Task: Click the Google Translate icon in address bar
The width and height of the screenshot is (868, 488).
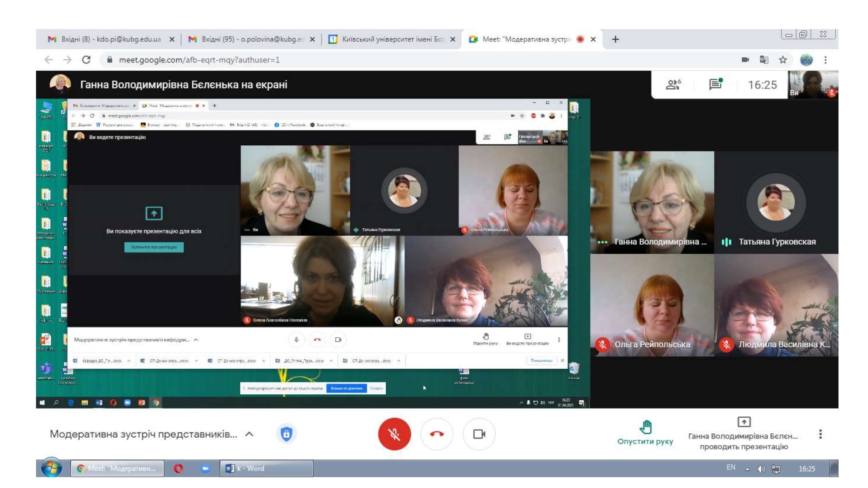Action: 764,60
